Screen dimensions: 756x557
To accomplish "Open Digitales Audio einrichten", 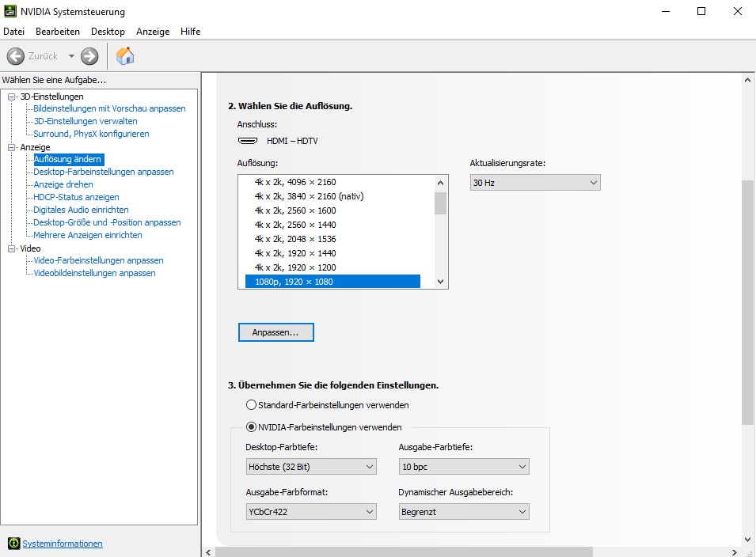I will (x=81, y=210).
